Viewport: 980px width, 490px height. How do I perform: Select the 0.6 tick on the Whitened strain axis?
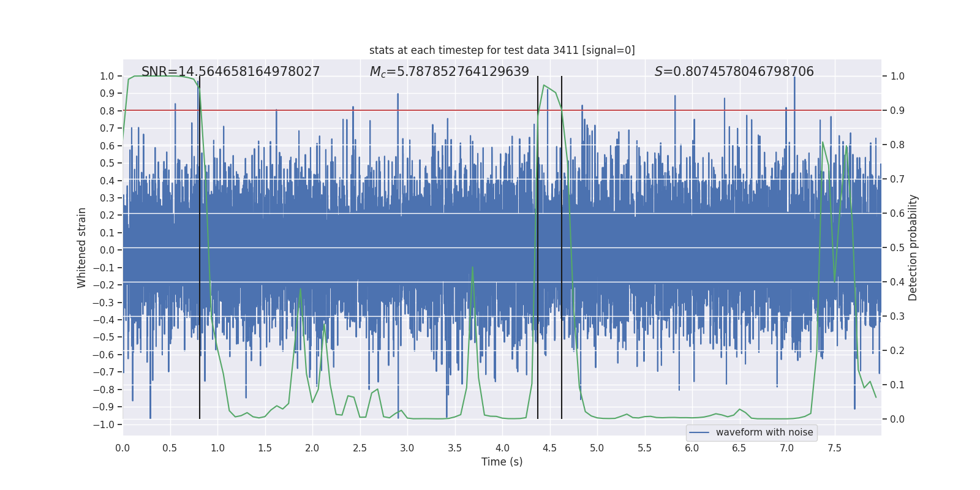[107, 146]
